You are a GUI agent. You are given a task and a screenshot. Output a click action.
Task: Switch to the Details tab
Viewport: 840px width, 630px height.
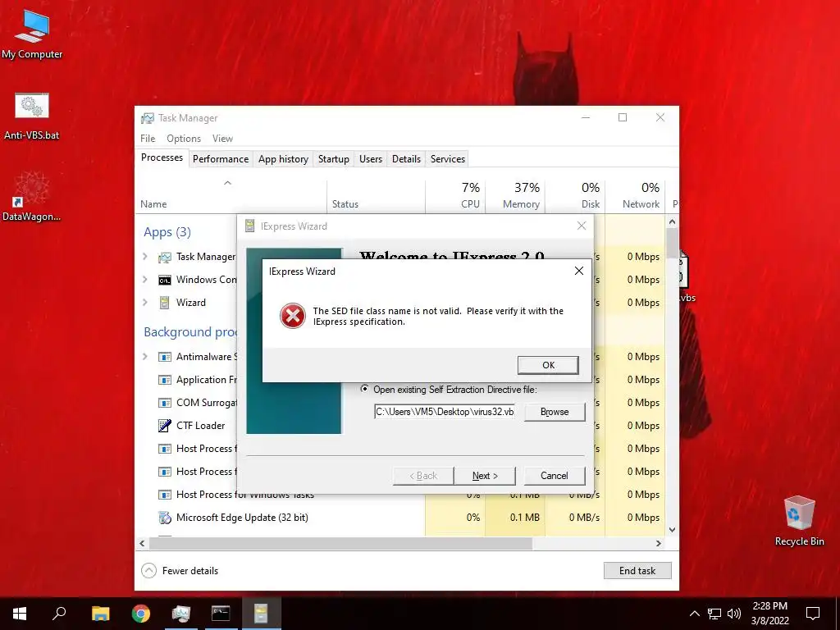(406, 158)
